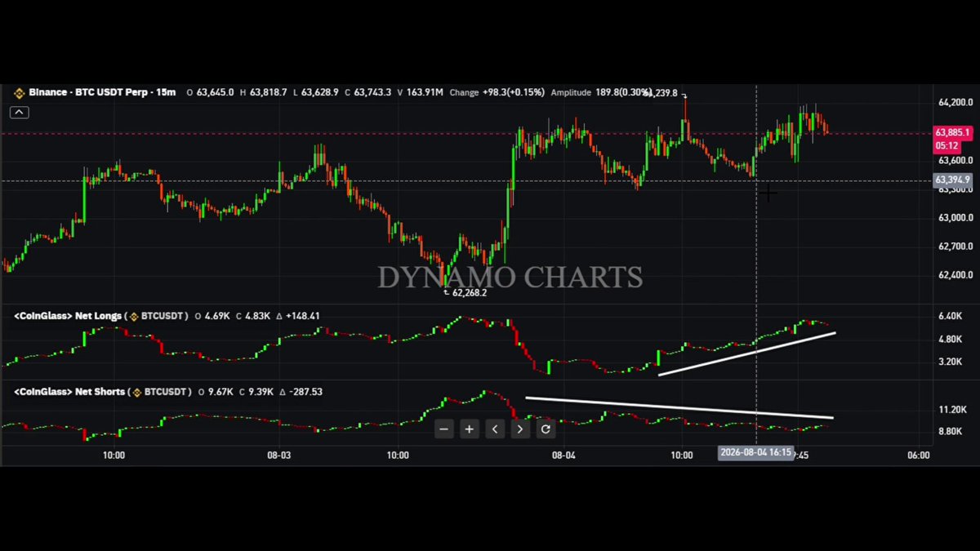Click the Amplitude label in the header
Image resolution: width=980 pixels, height=551 pixels.
pos(570,93)
